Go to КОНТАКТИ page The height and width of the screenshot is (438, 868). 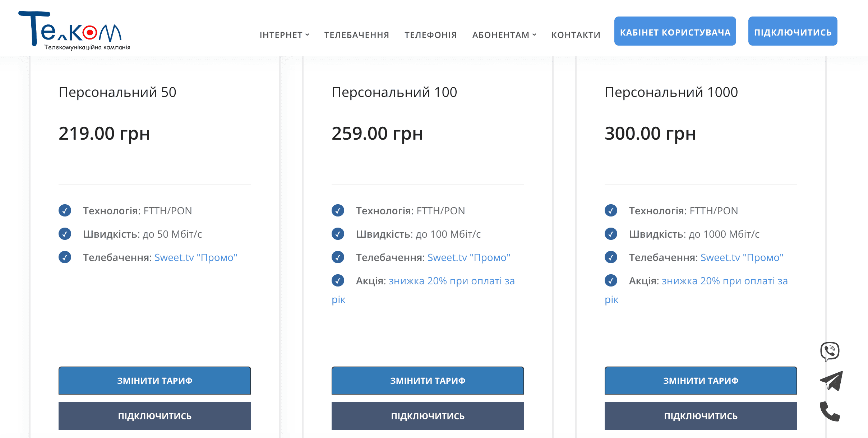tap(576, 35)
